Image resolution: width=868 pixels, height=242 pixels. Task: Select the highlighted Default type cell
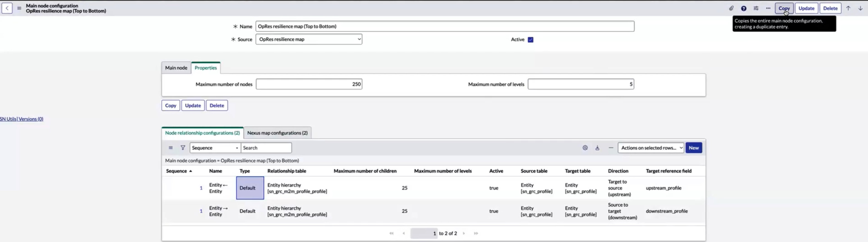pos(250,188)
